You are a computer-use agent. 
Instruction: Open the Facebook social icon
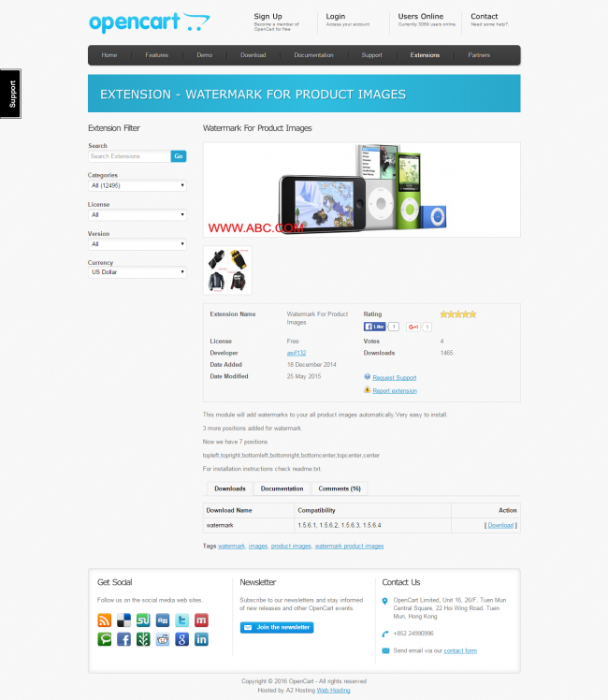click(124, 639)
